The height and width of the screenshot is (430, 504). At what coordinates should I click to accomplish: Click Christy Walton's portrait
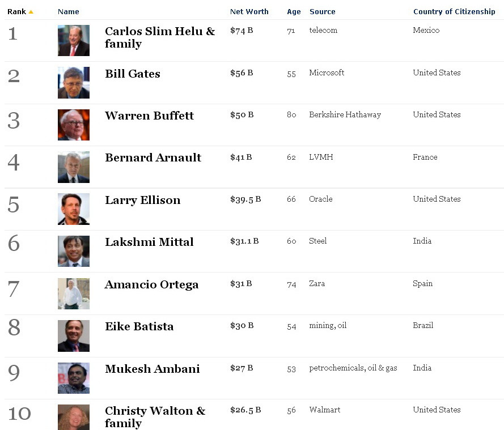pos(73,419)
